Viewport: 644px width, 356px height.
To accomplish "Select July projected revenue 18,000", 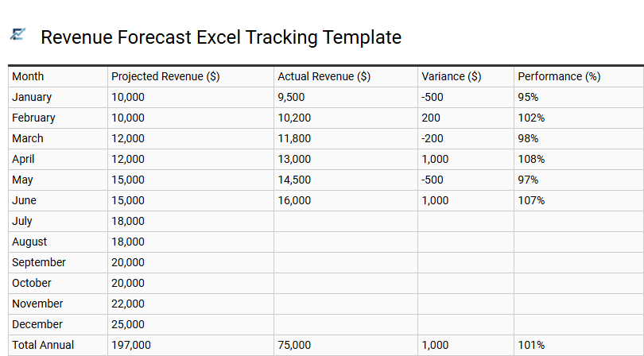I will [x=128, y=222].
